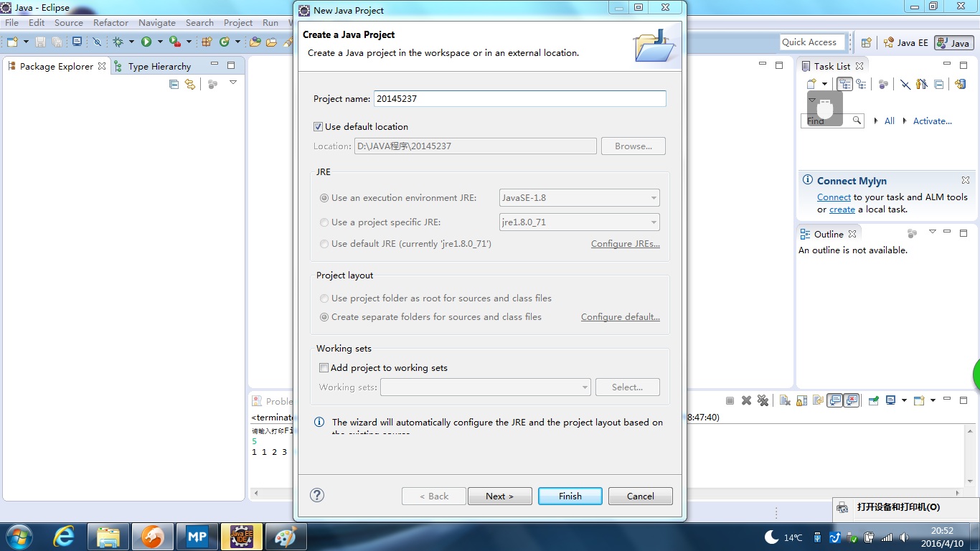Open the File menu
Image resolution: width=980 pixels, height=551 pixels.
pos(12,22)
